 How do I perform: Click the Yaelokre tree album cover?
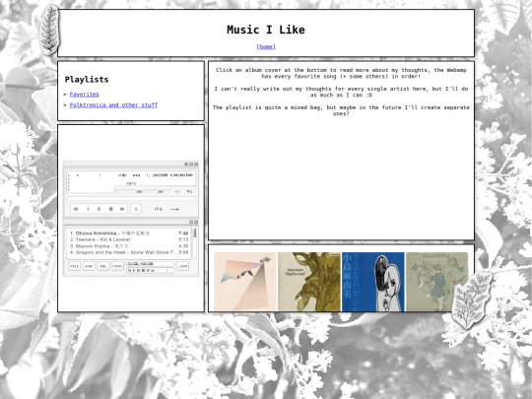point(308,282)
